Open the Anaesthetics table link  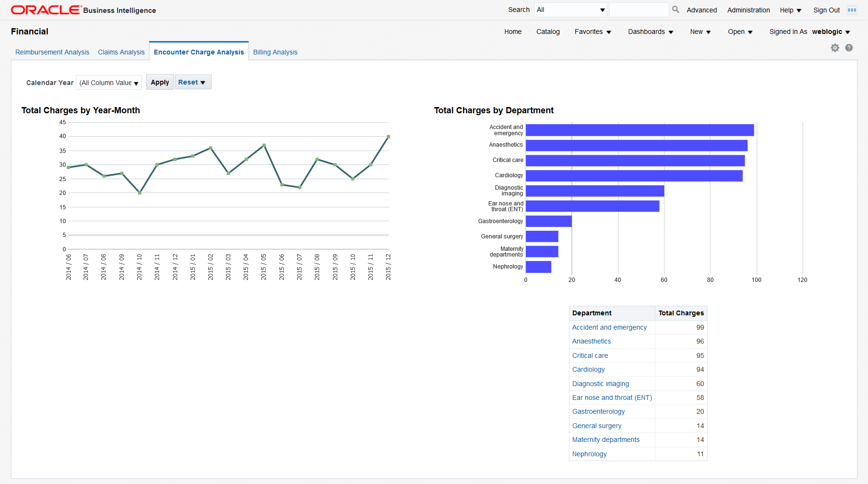(591, 341)
